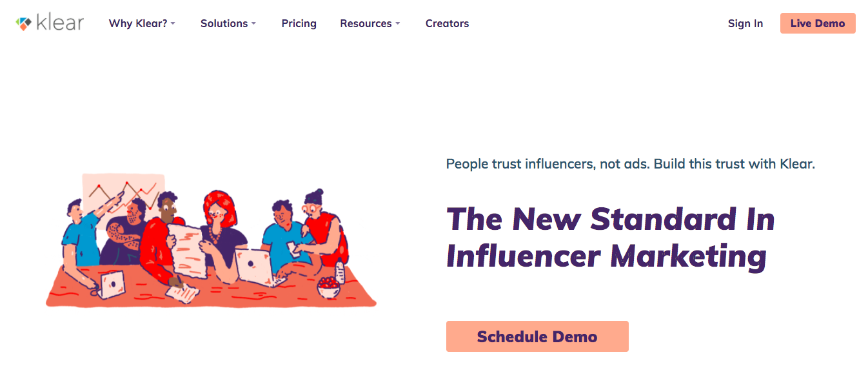Expand the caret next to Resources
Viewport: 868px width, 390px height.
398,24
